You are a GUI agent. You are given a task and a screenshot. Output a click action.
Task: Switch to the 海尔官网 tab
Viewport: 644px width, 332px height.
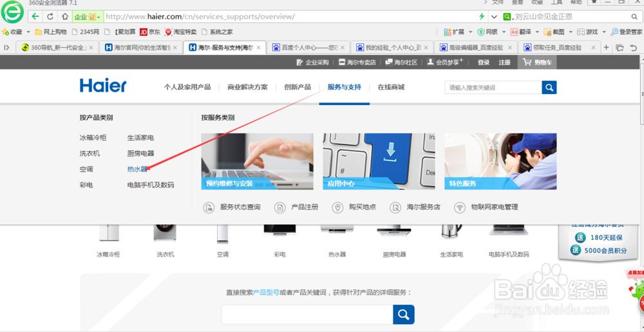(141, 47)
